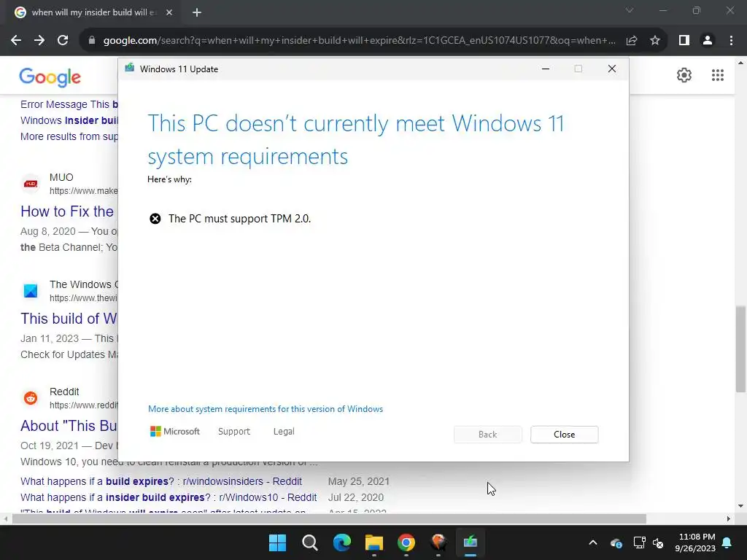
Task: Open 'More results from' link
Action: tap(69, 136)
